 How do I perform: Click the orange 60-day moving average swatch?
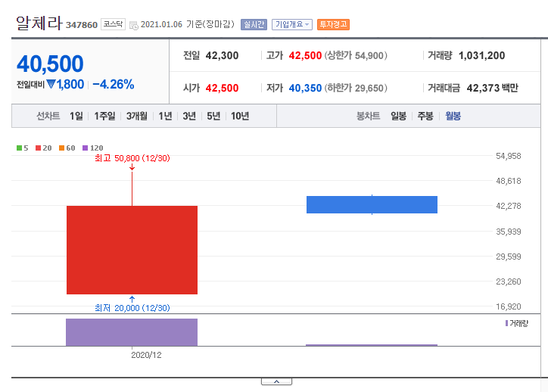click(62, 148)
